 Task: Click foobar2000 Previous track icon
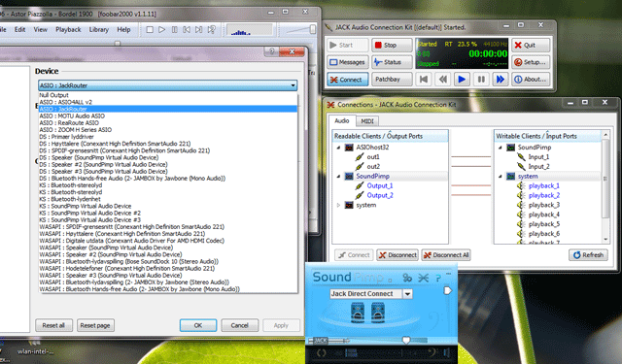(x=187, y=30)
